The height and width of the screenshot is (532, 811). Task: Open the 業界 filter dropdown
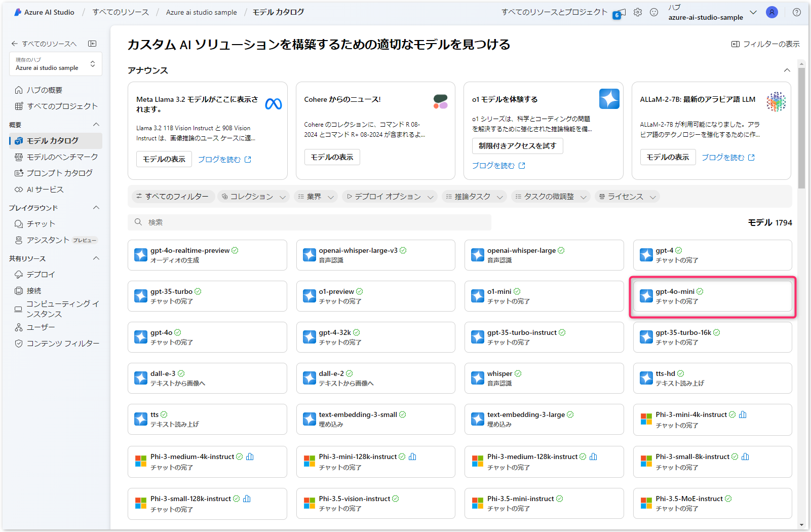pos(316,197)
